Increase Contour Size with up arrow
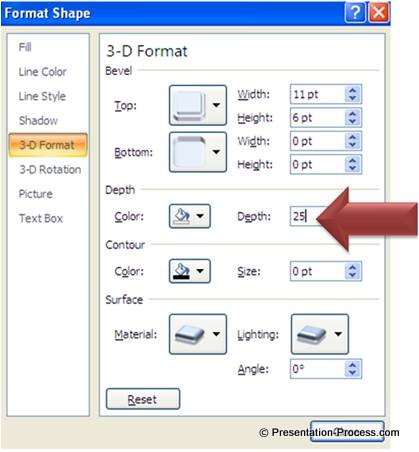The image size is (419, 452). point(353,267)
